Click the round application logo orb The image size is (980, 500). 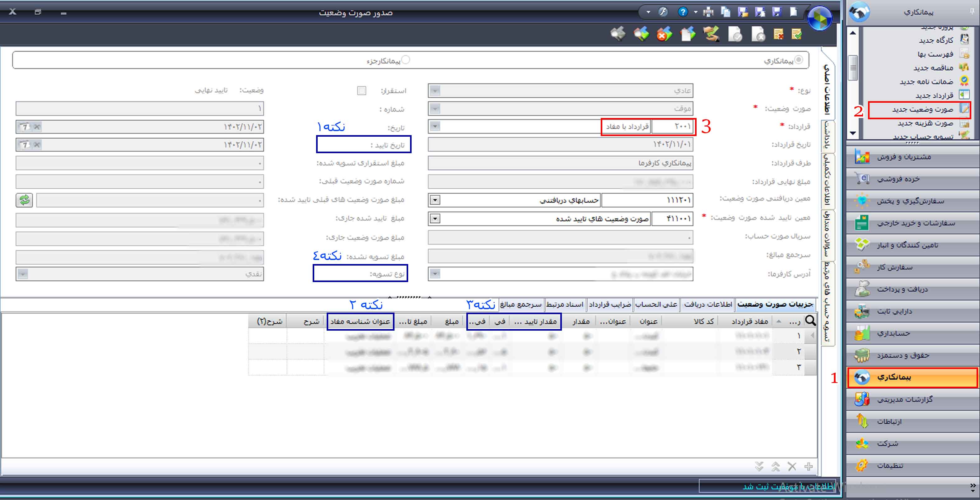point(820,18)
